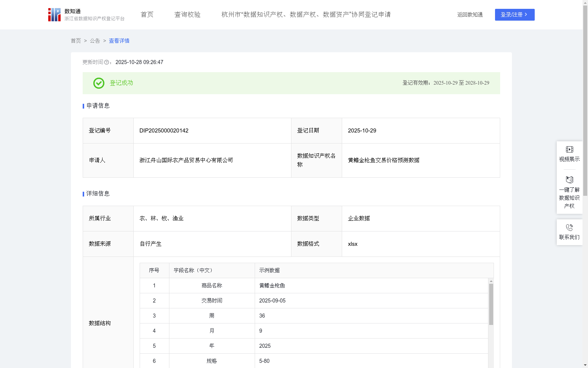Click the help icon beside 更新时间
Viewport: 588px width, 368px height.
[x=107, y=63]
